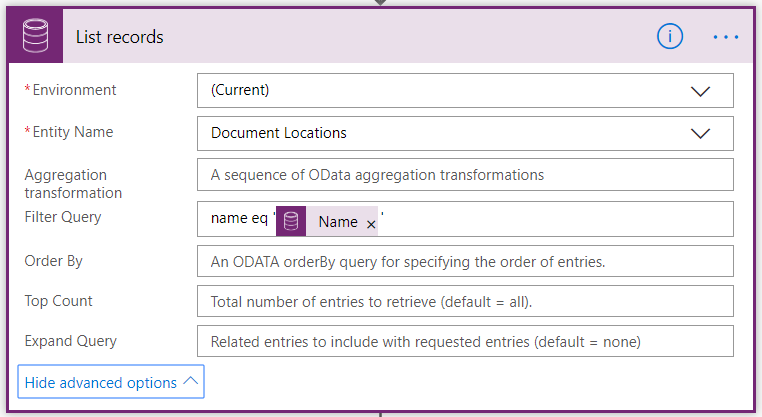Click the Aggregation transformation input field
Viewport: 762px width, 417px height.
465,174
